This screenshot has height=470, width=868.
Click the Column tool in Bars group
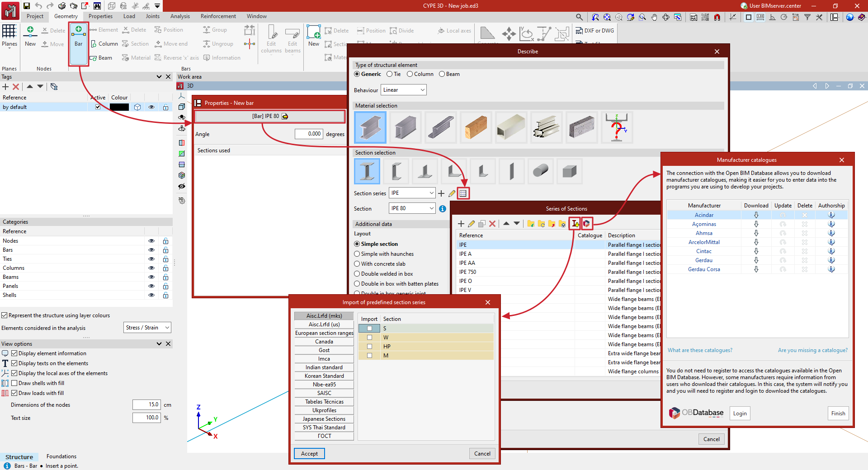tap(104, 44)
